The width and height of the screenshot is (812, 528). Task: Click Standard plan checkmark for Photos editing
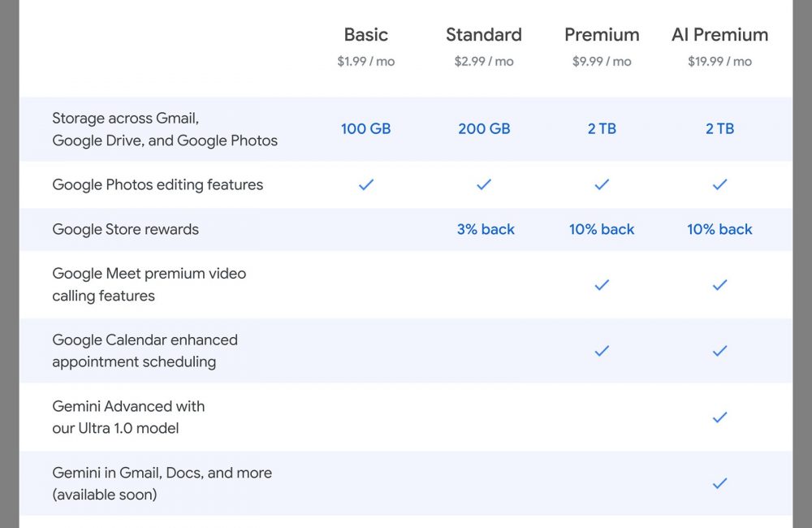[484, 185]
